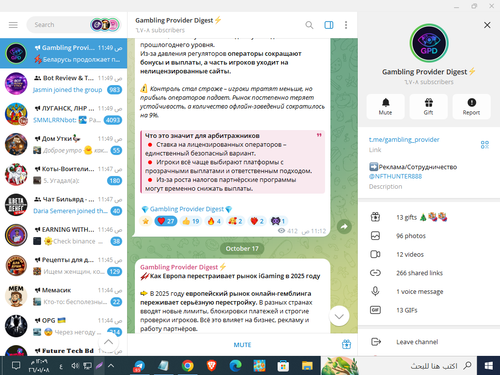Toggle the heart on fire 2 reaction

tap(257, 221)
